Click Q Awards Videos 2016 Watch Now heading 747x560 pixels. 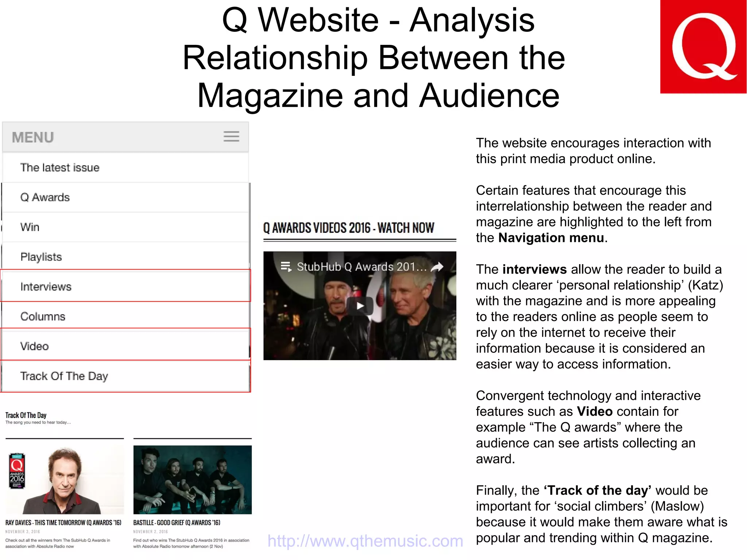click(x=349, y=228)
